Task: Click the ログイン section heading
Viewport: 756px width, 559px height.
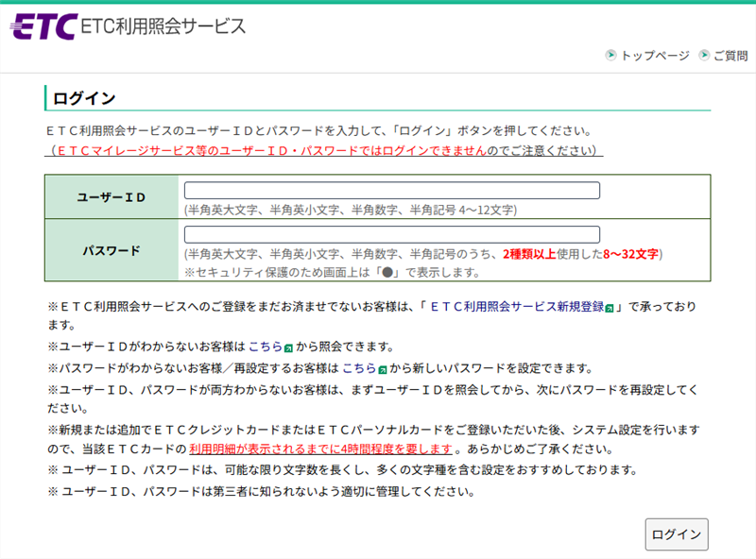Action: 84,98
